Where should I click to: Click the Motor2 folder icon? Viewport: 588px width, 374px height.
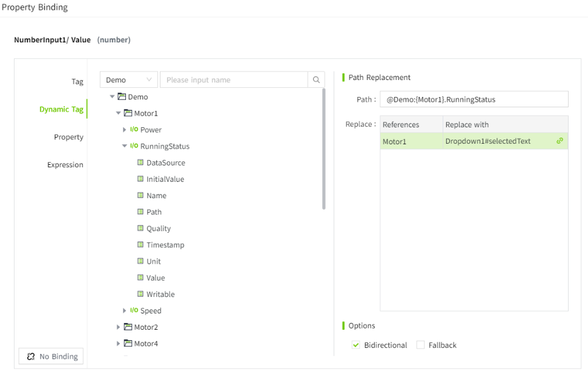click(x=128, y=327)
